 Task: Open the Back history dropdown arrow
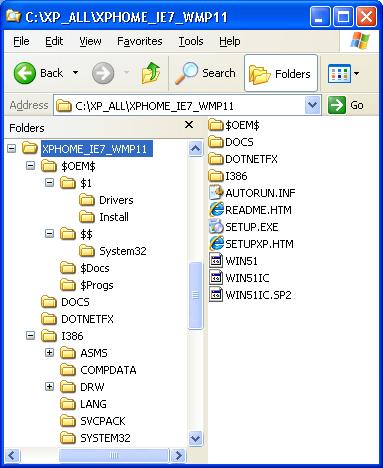pos(76,73)
